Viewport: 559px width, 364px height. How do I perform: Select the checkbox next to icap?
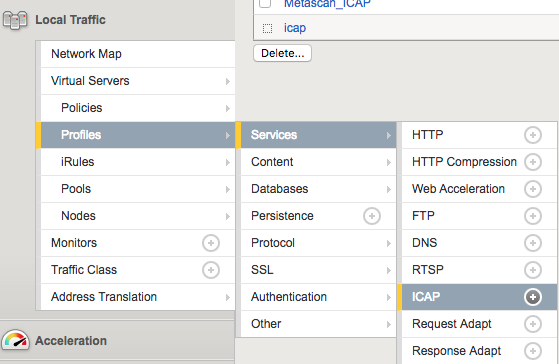(x=267, y=28)
